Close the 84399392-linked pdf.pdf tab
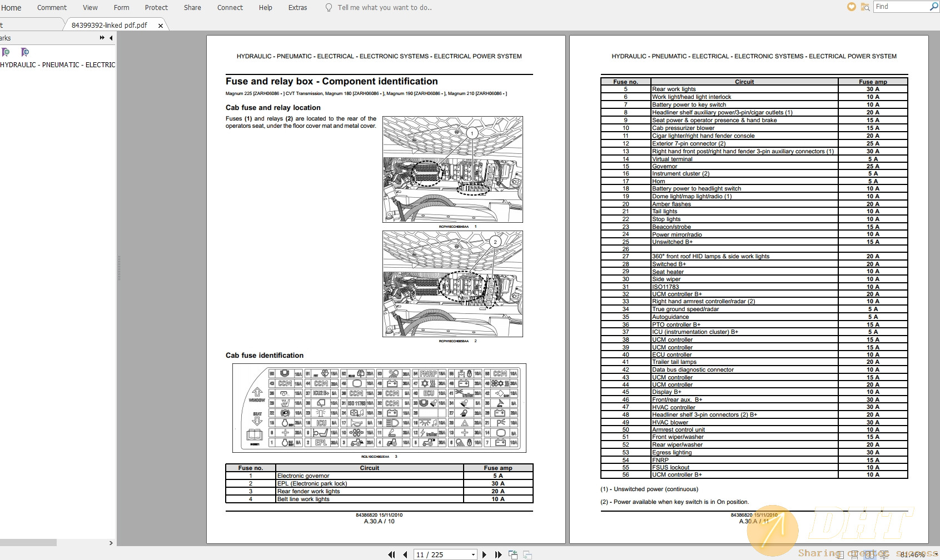 [161, 26]
